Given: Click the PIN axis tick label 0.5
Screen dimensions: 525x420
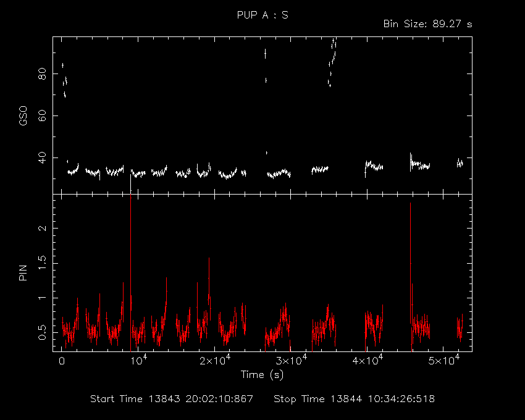Looking at the screenshot, I should tap(42, 332).
